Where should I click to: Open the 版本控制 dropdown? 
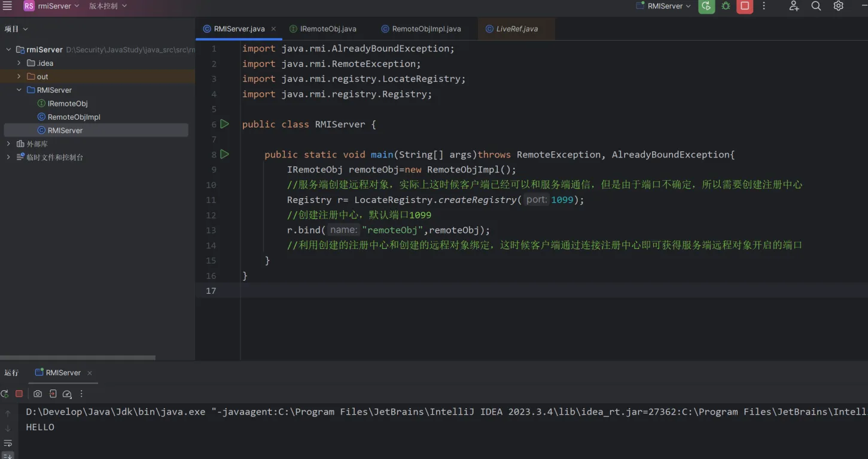pyautogui.click(x=108, y=6)
